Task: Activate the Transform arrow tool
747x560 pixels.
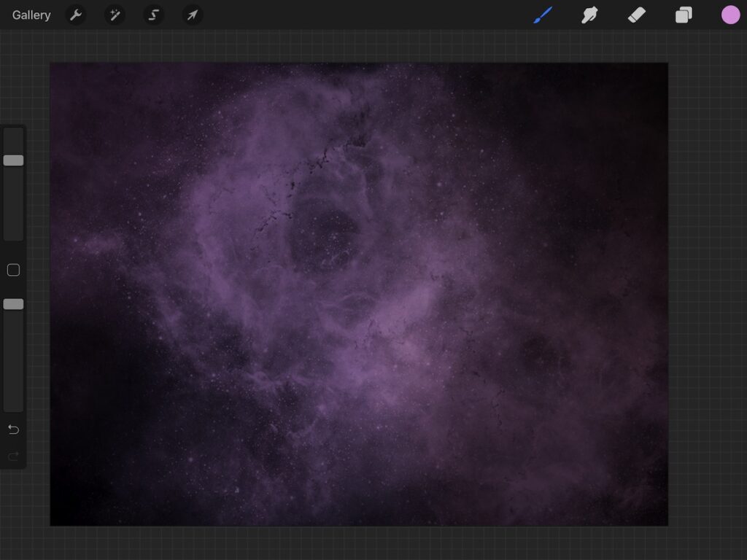Action: 193,15
